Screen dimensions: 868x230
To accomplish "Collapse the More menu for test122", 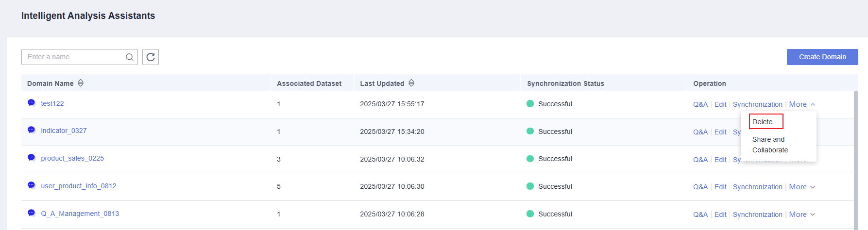I will pos(802,104).
